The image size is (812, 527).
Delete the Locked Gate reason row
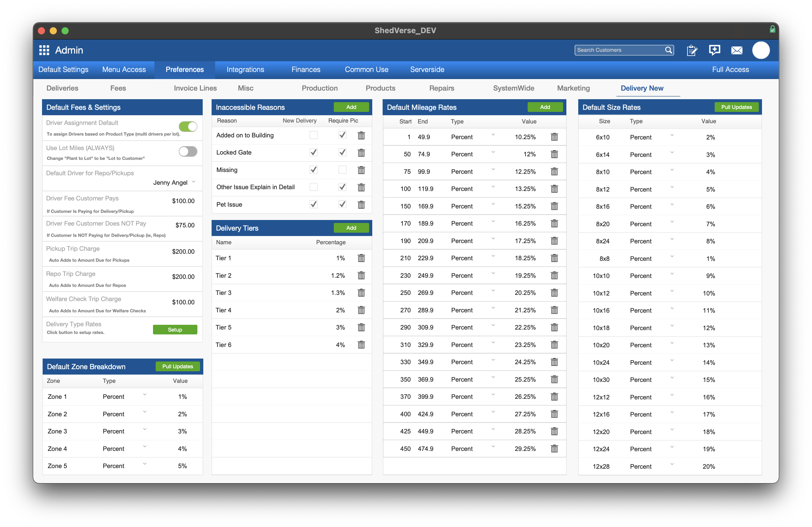click(x=361, y=152)
